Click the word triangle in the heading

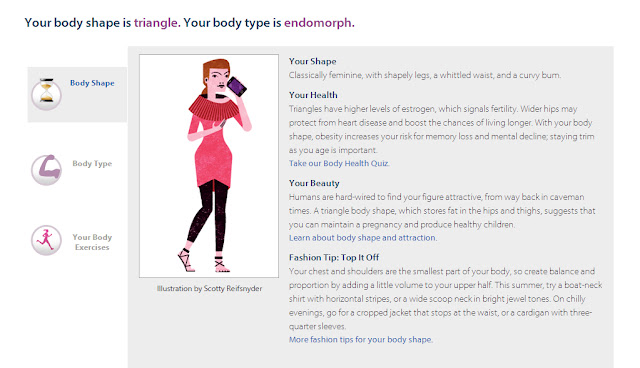point(156,22)
